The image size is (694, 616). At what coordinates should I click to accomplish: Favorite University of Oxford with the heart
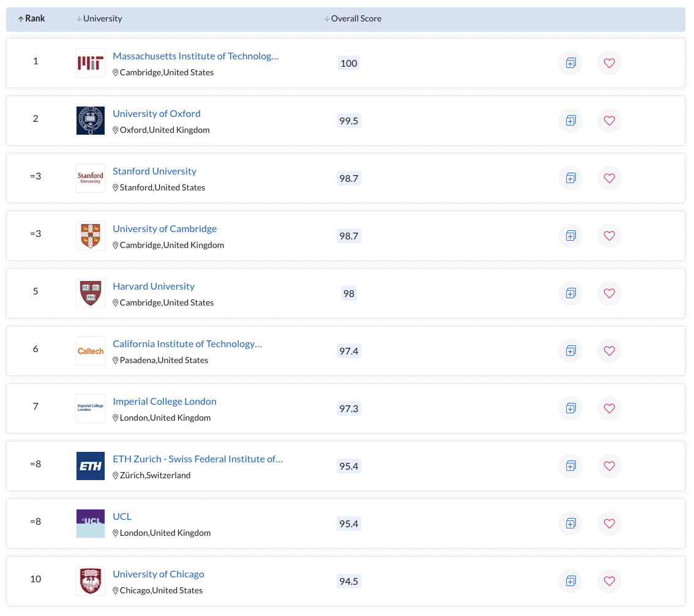click(609, 121)
